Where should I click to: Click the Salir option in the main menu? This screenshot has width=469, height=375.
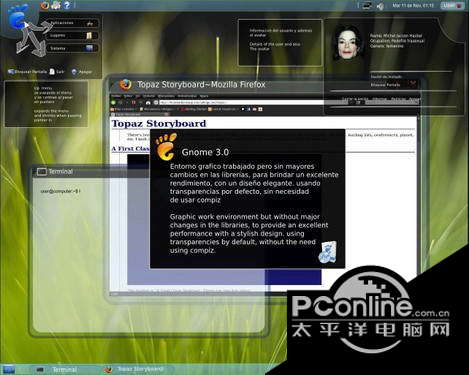(57, 72)
